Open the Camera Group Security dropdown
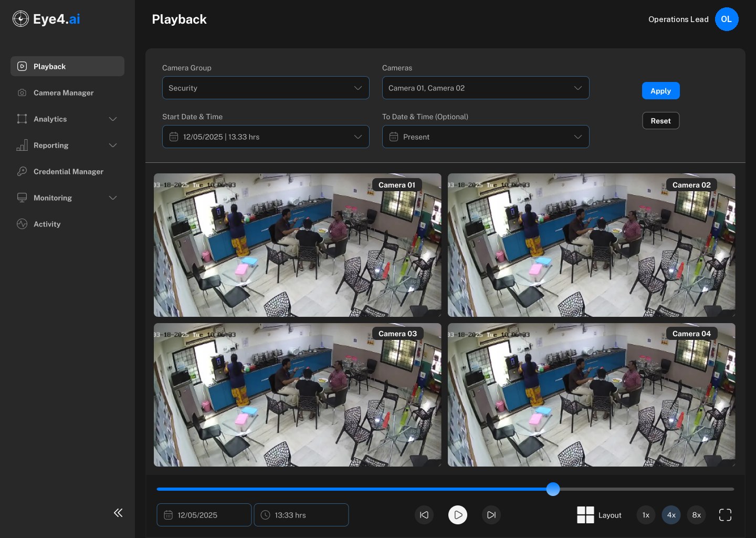Screen dimensions: 756x538 click(x=266, y=88)
